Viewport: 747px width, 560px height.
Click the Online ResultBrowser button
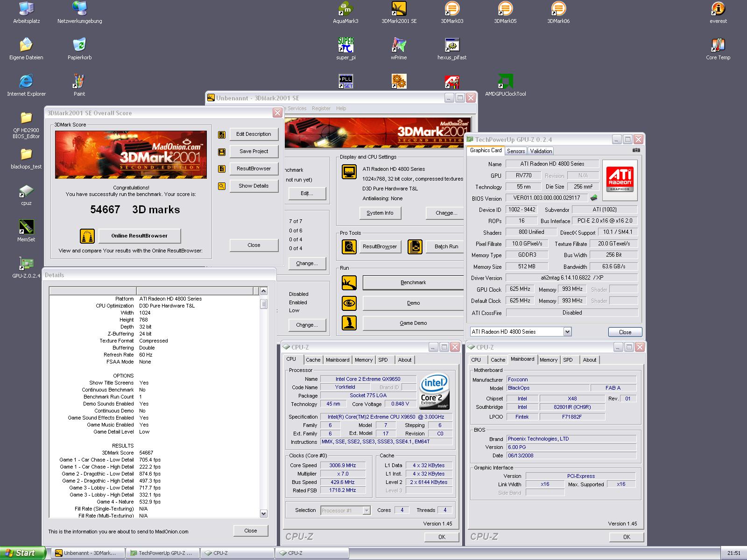click(x=139, y=236)
